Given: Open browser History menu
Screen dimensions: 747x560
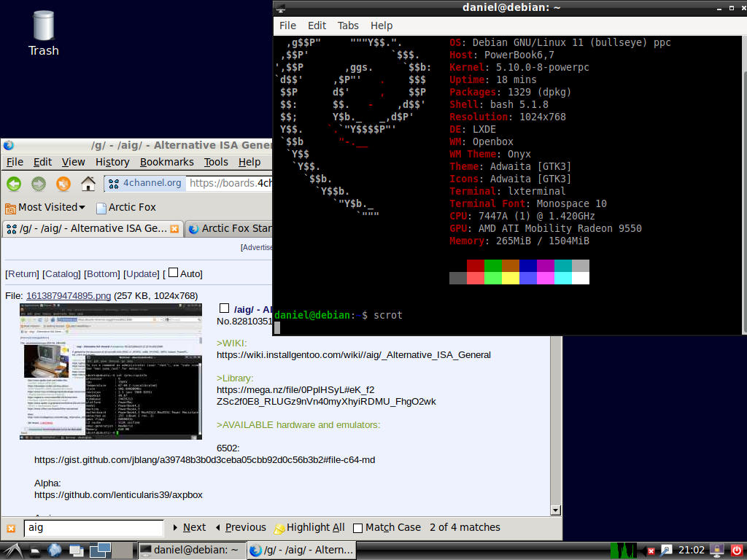Looking at the screenshot, I should pos(112,163).
